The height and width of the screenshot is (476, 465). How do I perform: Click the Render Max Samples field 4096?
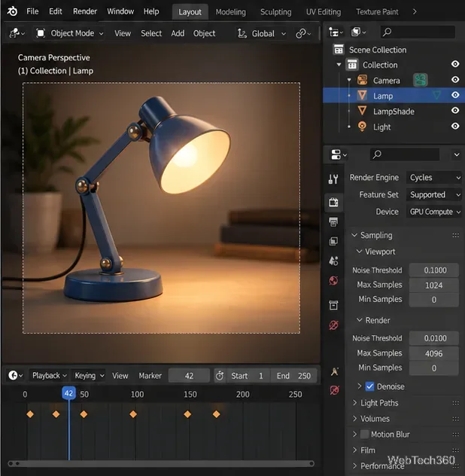tap(433, 353)
